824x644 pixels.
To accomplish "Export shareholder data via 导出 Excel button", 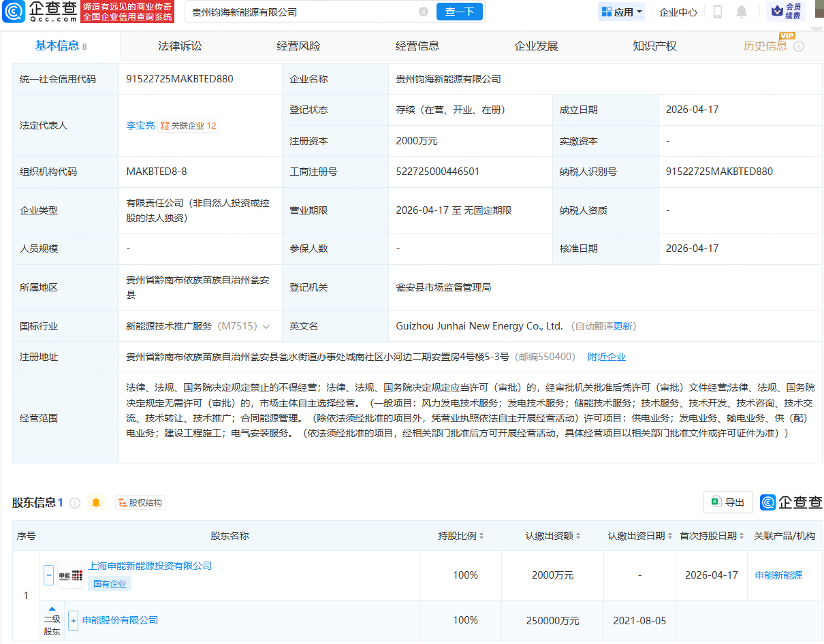I will 727,502.
